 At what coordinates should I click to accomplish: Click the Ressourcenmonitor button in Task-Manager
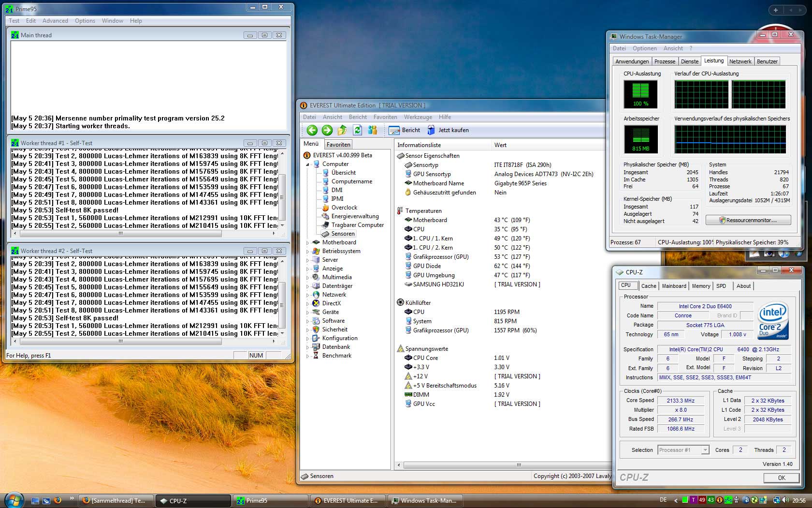(748, 220)
